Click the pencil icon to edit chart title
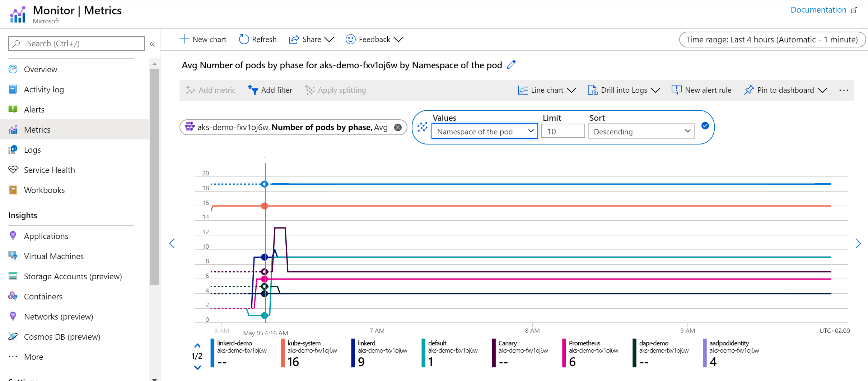 click(511, 65)
